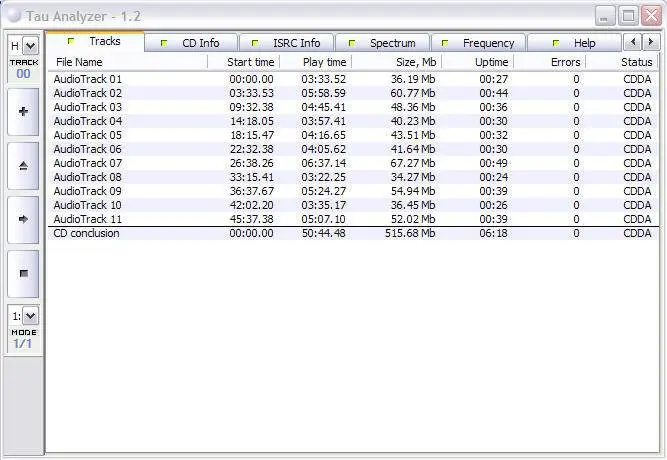Click the plus (add) button in sidebar
The height and width of the screenshot is (460, 667).
coord(23,112)
